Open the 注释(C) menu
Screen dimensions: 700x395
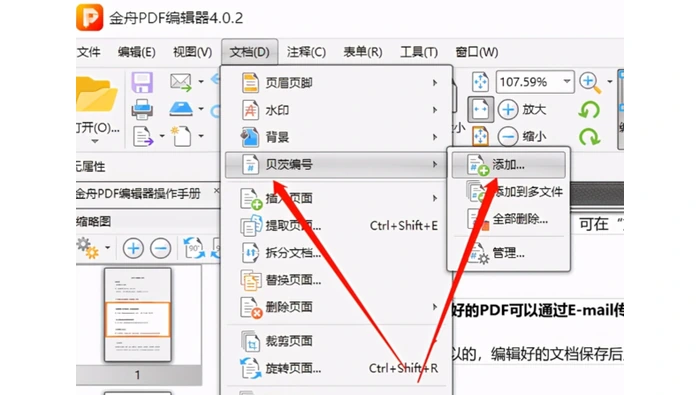(306, 52)
